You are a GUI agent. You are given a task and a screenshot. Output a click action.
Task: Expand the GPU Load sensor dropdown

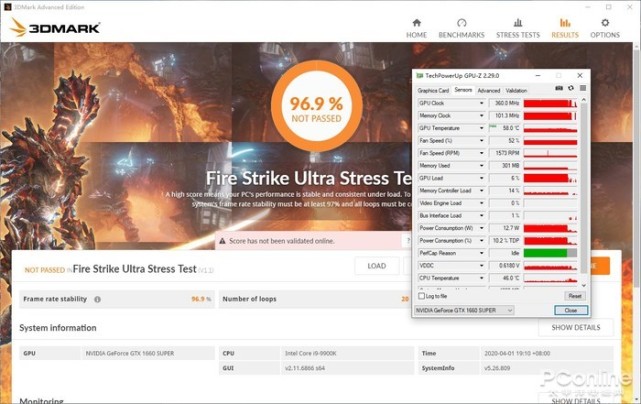click(481, 178)
